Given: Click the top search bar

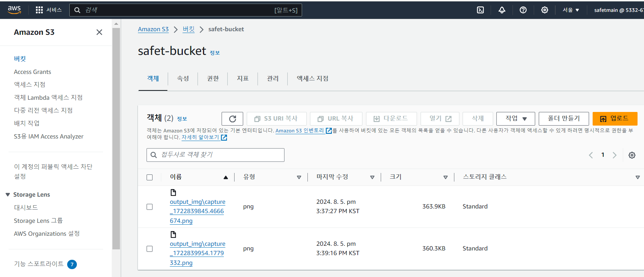Looking at the screenshot, I should (186, 10).
